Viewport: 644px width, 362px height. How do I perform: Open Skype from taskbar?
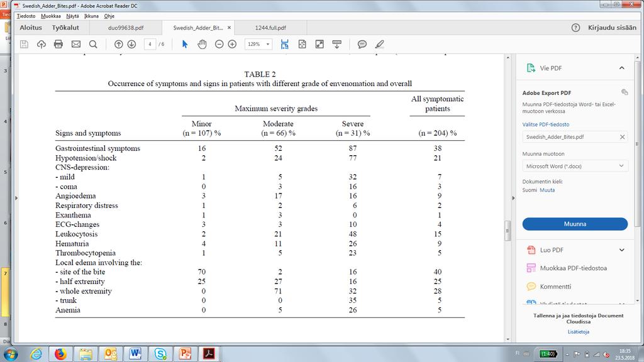[x=160, y=353]
